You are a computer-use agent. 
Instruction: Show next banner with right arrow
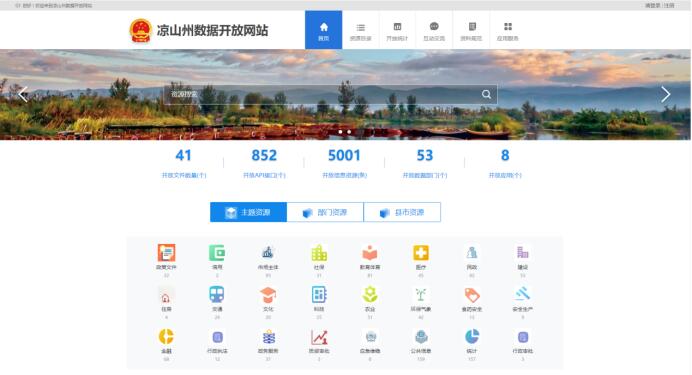point(666,94)
